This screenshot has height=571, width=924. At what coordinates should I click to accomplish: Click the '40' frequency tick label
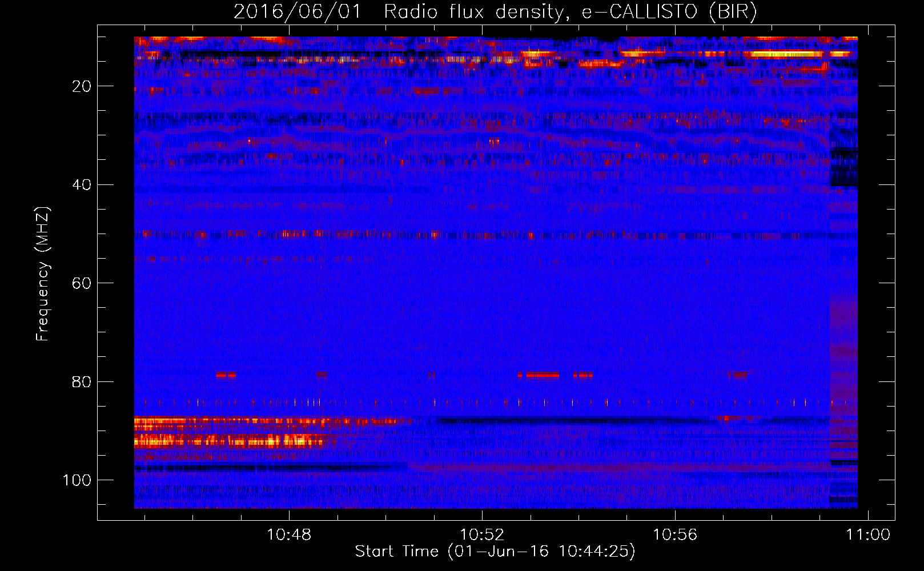tap(82, 185)
